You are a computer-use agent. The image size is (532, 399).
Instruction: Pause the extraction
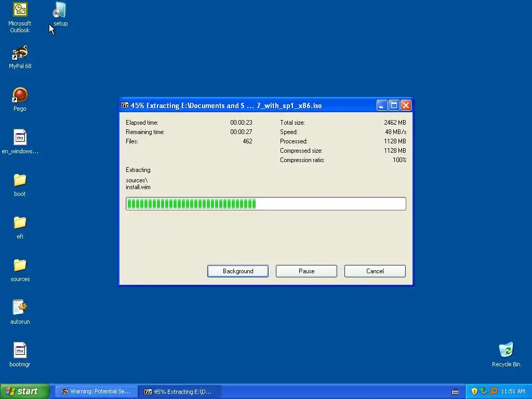307,271
